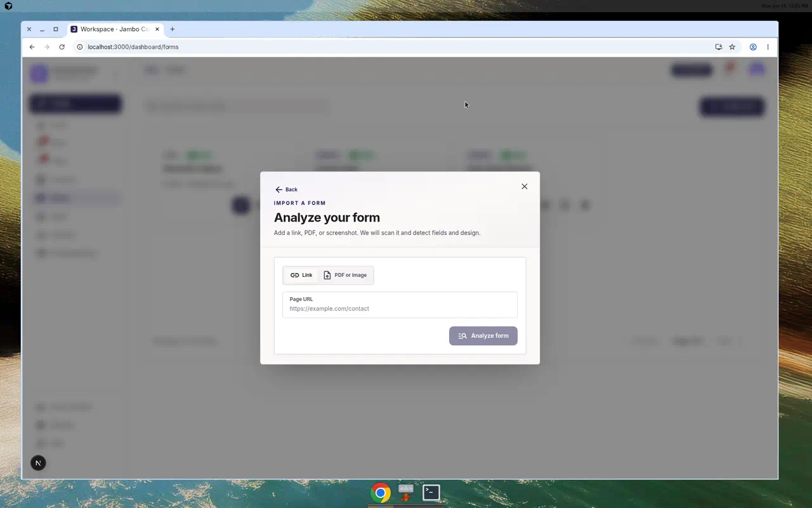The height and width of the screenshot is (508, 812).
Task: Open the installer app in the dock
Action: click(406, 492)
